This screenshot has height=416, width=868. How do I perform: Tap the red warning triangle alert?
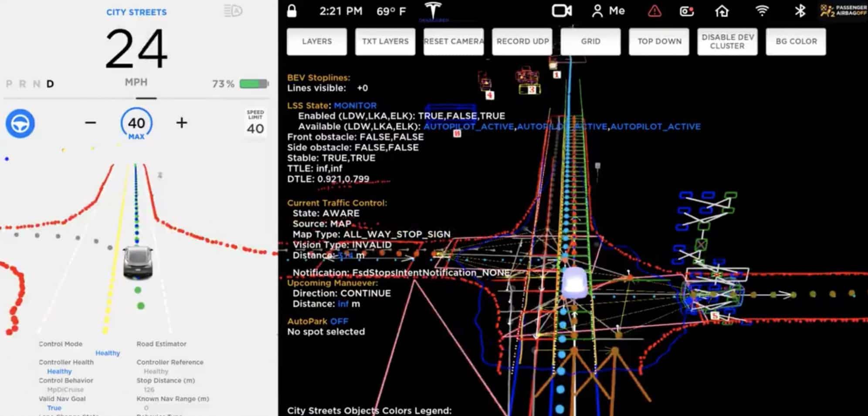coord(654,11)
